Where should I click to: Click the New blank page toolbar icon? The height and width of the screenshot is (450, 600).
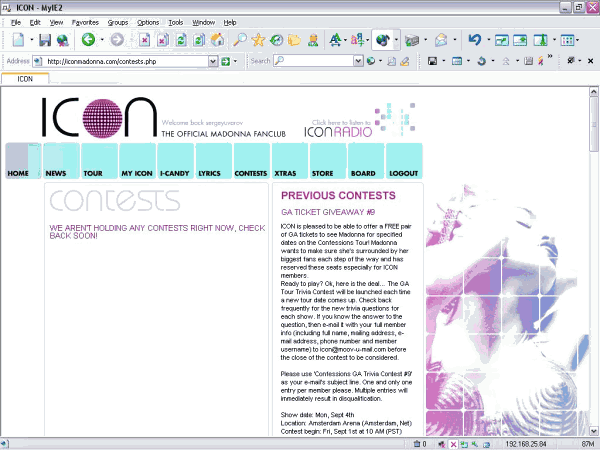click(18, 39)
